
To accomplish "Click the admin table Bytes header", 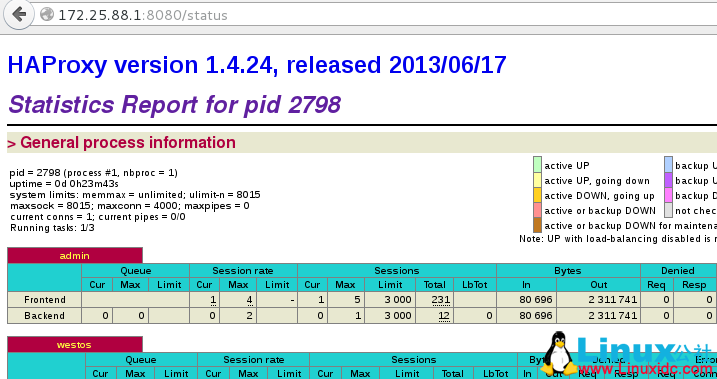I will click(x=568, y=271).
